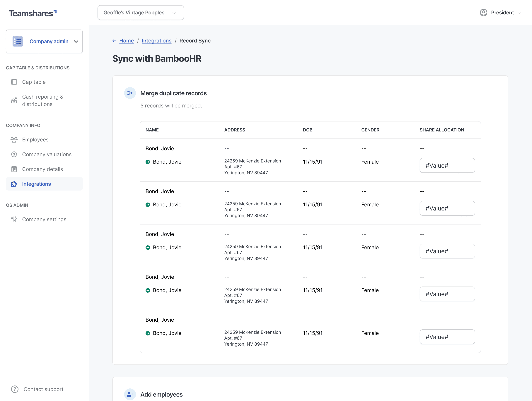Click the Cap table sidebar icon
The height and width of the screenshot is (401, 532).
[14, 82]
